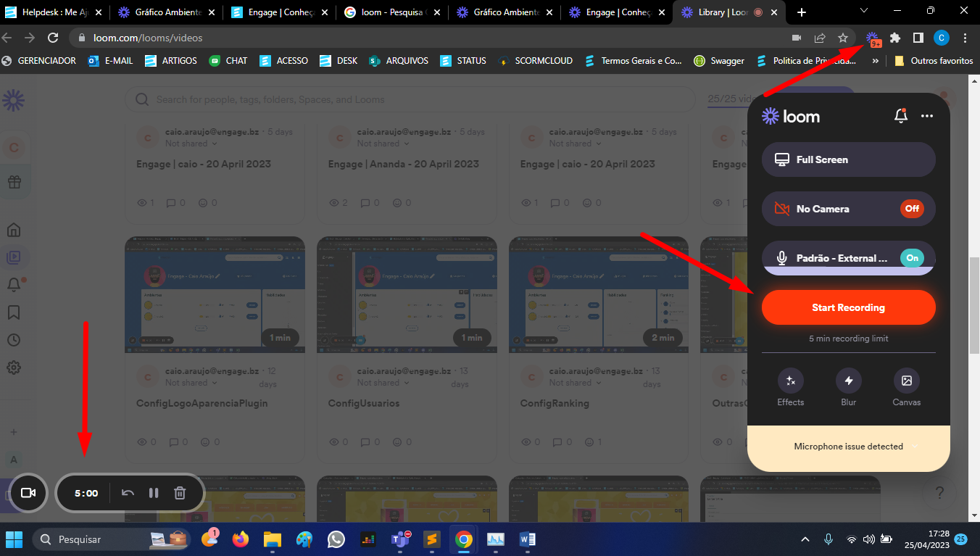980x556 pixels.
Task: Open Word from the Windows taskbar
Action: 528,539
